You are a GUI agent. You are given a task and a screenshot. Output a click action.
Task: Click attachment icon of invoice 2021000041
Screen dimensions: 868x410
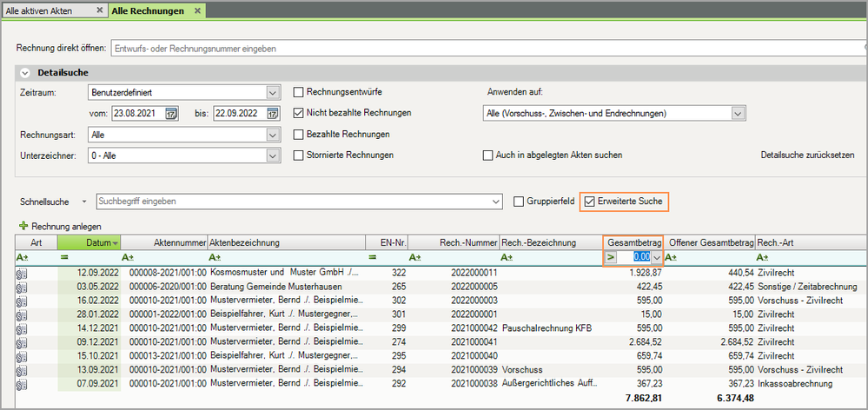coord(22,342)
